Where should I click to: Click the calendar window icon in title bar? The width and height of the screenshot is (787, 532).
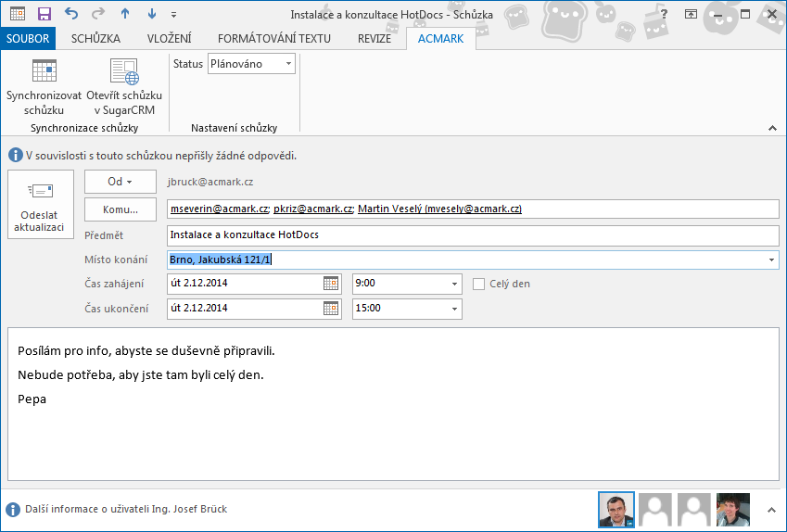18,14
